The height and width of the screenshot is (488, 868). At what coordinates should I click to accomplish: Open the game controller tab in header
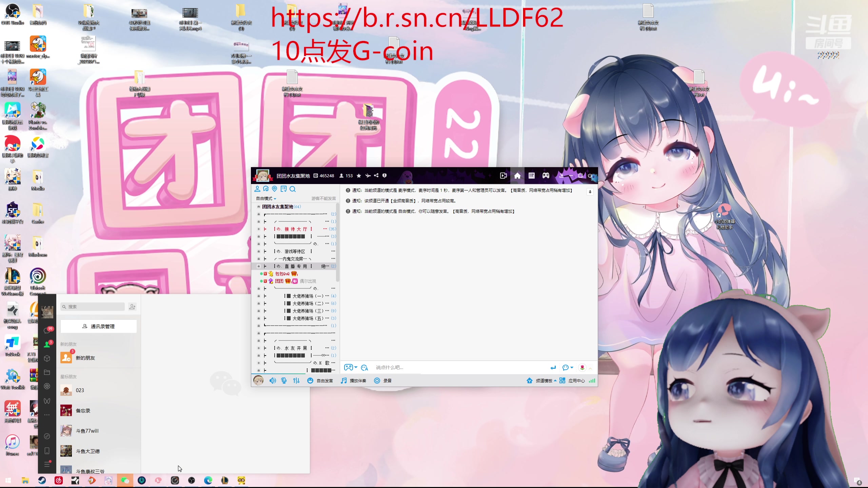(546, 176)
